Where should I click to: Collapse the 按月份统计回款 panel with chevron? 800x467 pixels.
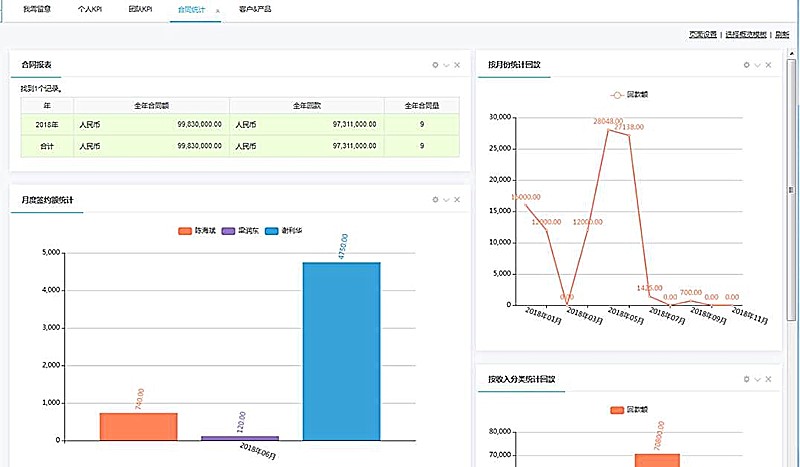(x=757, y=65)
